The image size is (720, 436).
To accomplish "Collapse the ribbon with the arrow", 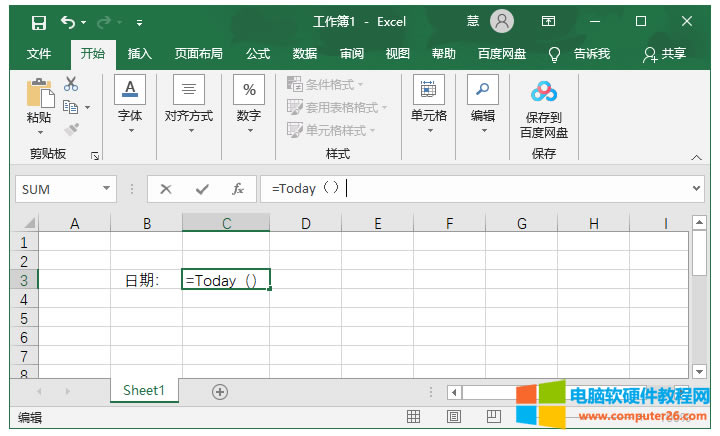I will [x=697, y=157].
